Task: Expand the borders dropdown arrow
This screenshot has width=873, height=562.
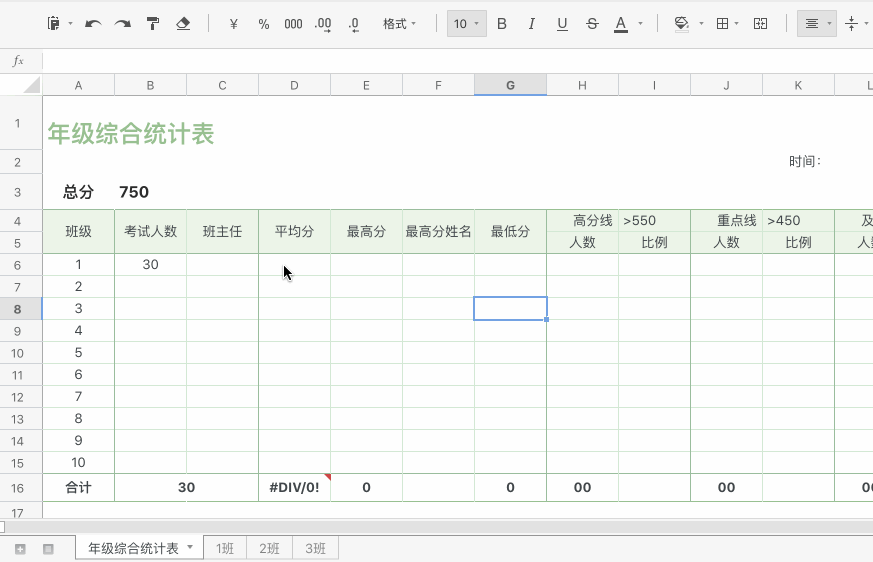Action: coord(737,24)
